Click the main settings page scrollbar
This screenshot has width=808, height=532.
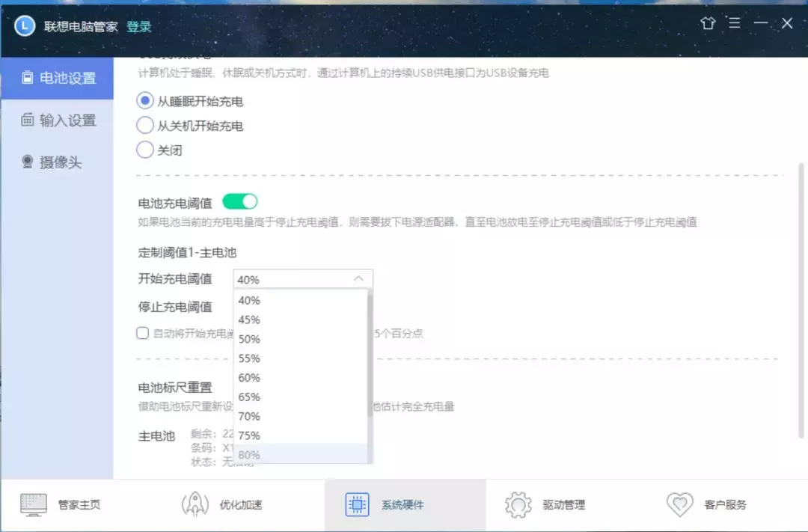801,301
